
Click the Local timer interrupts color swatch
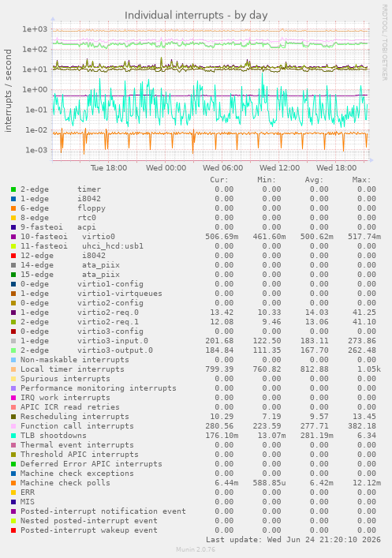13,369
